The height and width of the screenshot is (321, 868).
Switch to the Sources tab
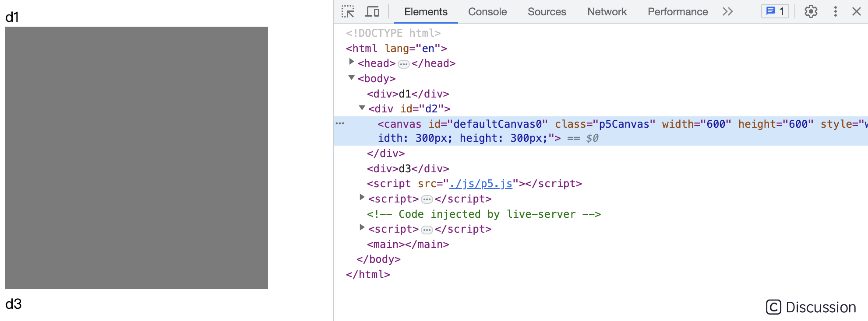point(547,12)
